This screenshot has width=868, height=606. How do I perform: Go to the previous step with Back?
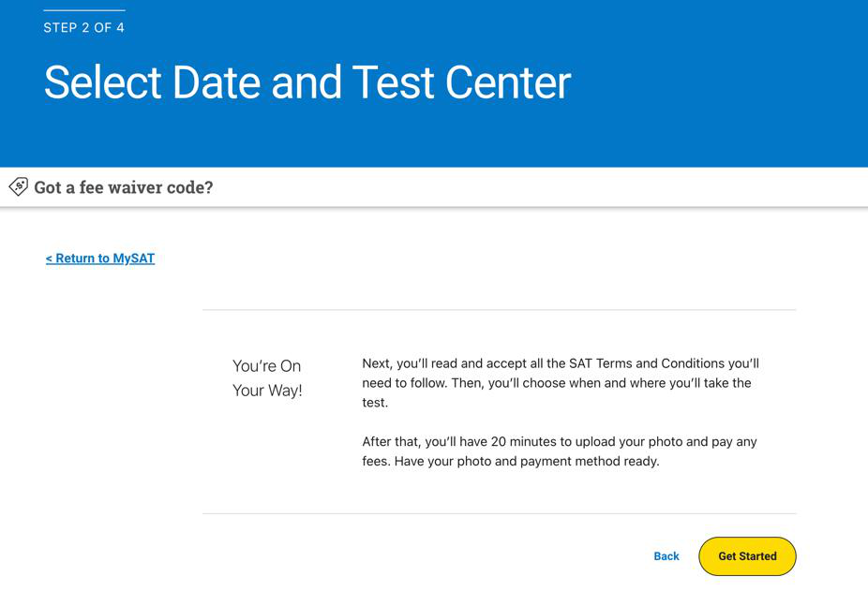point(666,556)
